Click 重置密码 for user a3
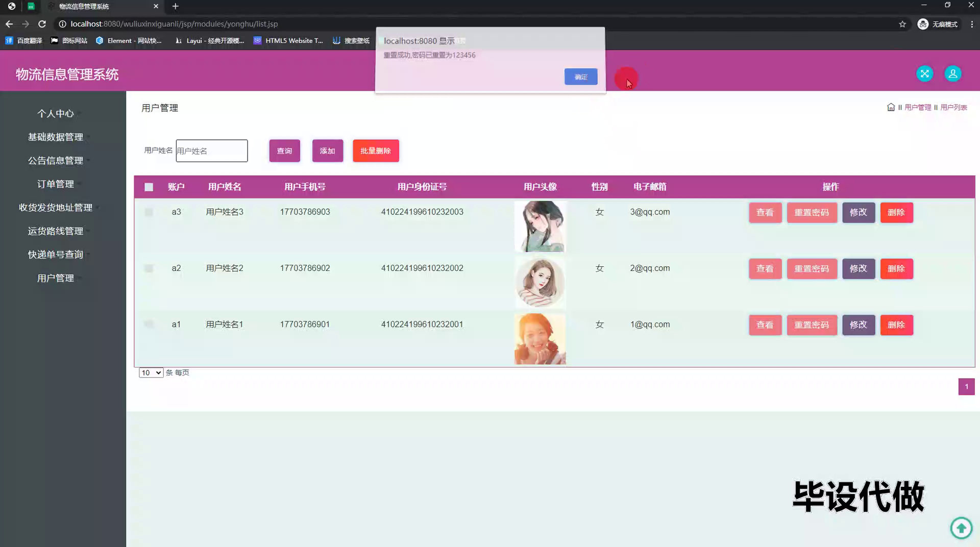 click(x=812, y=212)
